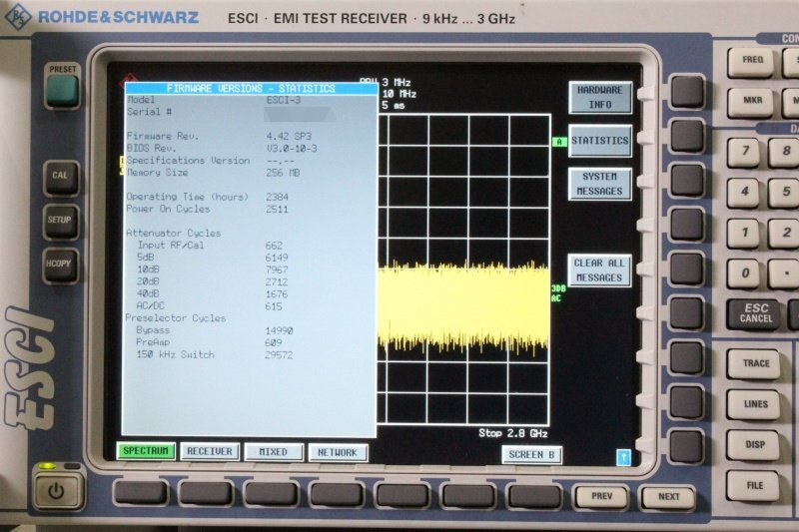Click the Firmware Versions - Statistics title bar

(251, 89)
